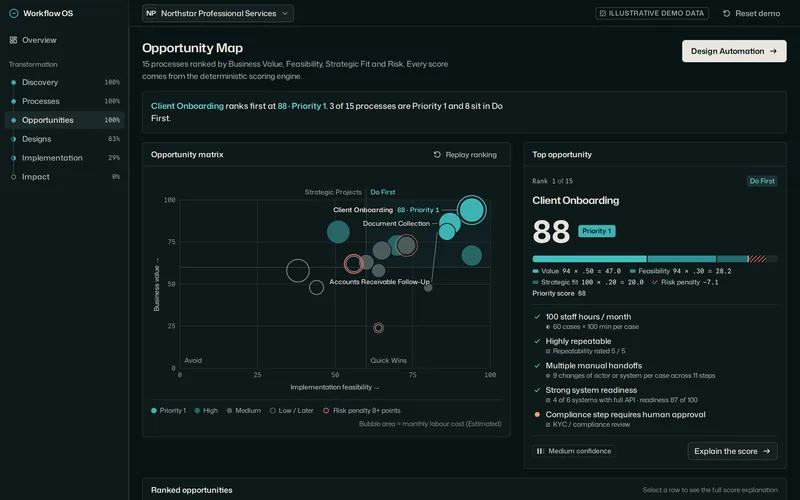Click the Design Automation button

tap(734, 51)
